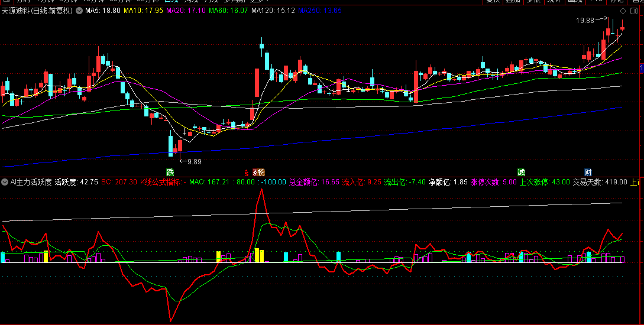Image resolution: width=644 pixels, height=325 pixels.
Task: Click the cyan -100.00 value
Action: 274,182
